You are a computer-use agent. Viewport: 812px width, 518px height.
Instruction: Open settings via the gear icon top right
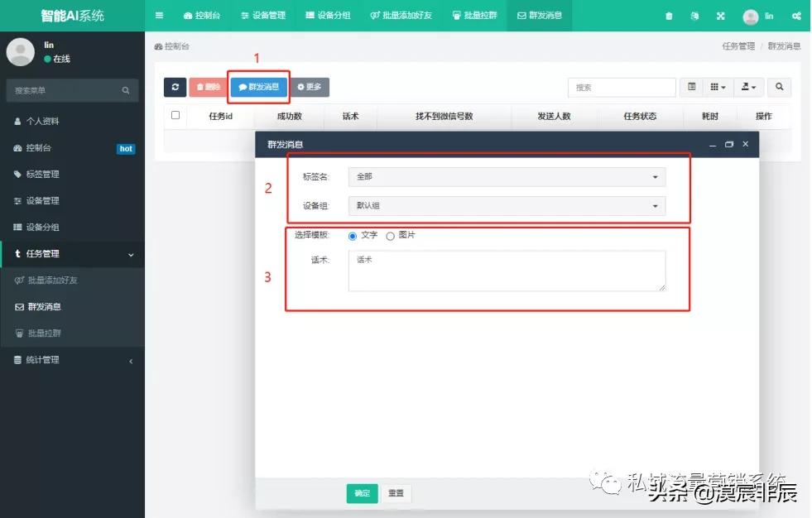(797, 15)
